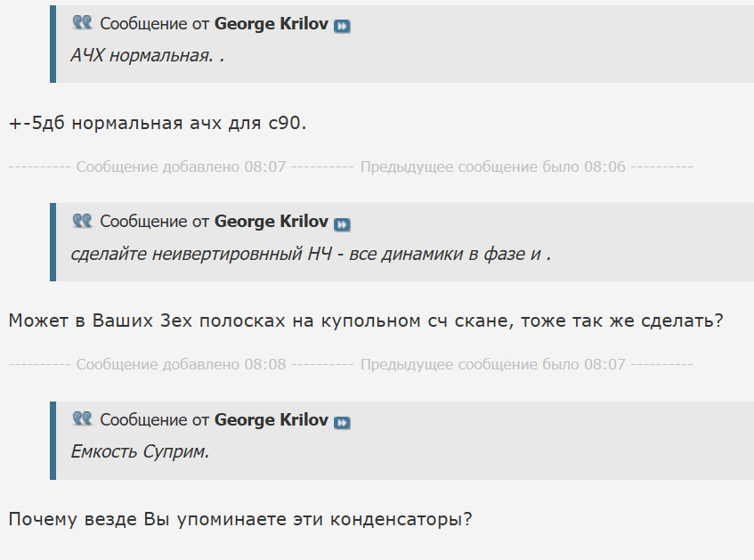The height and width of the screenshot is (560, 754).
Task: Click the "Сообщение добавлено 08:07" separator text
Action: (181, 166)
